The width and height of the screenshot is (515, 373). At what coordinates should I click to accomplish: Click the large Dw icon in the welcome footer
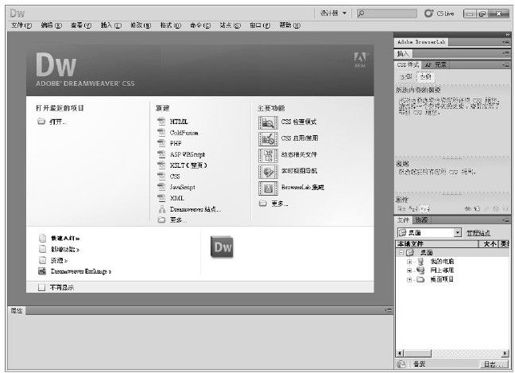(x=222, y=247)
